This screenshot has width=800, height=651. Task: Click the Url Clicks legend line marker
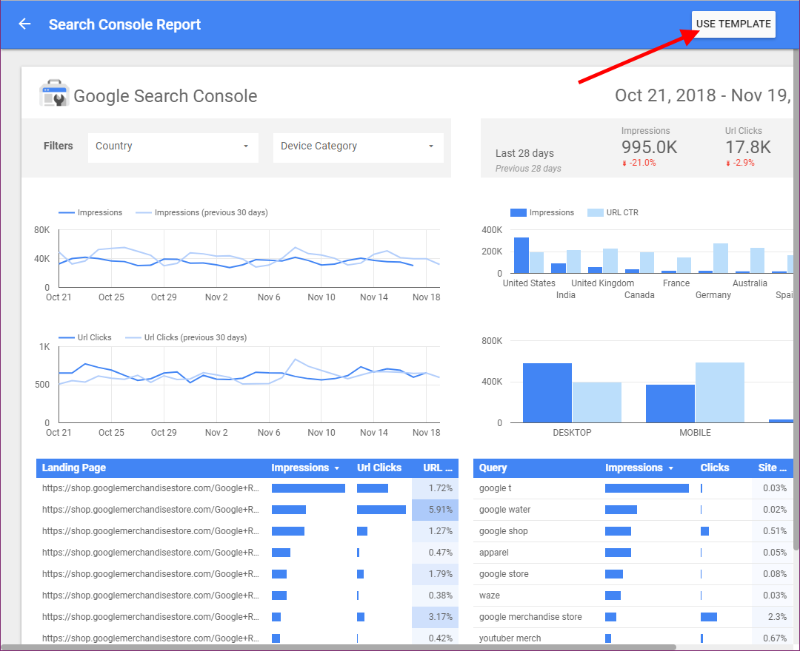point(67,338)
